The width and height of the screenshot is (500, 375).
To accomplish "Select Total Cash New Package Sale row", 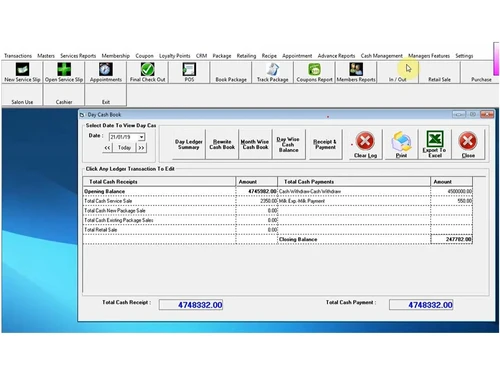I will tap(159, 211).
